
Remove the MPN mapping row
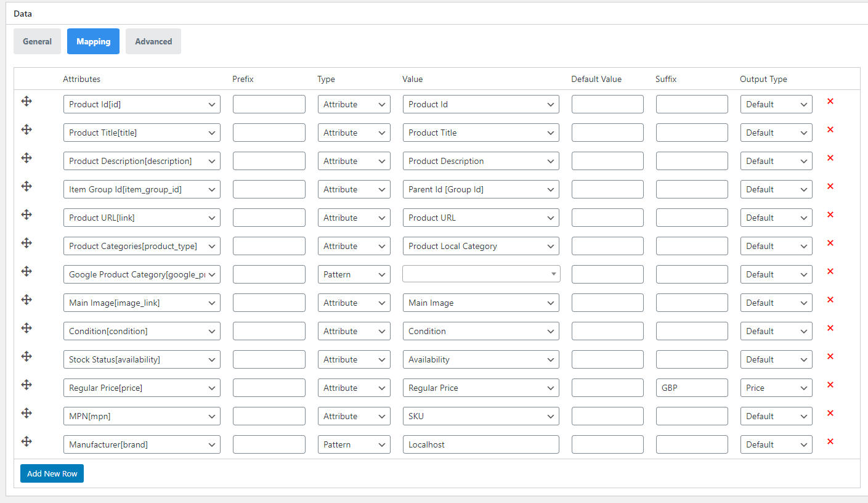click(x=830, y=413)
